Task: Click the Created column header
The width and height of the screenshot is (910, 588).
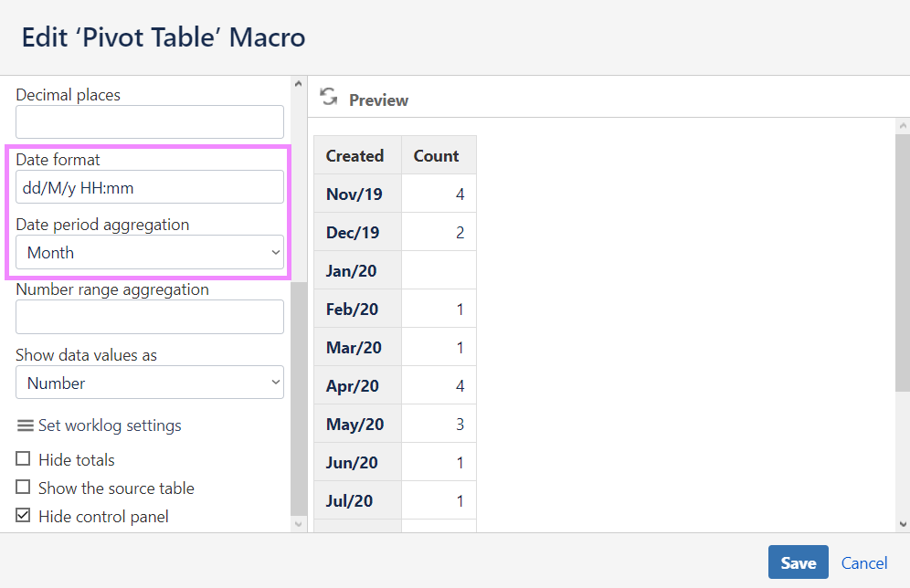Action: coord(354,155)
